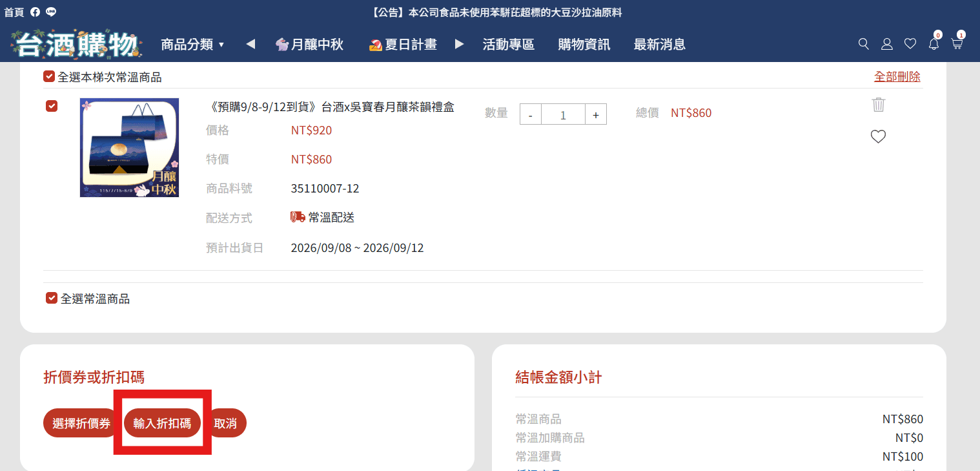
Task: Open the 月釀茶韻禮盒 product thumbnail
Action: [129, 147]
